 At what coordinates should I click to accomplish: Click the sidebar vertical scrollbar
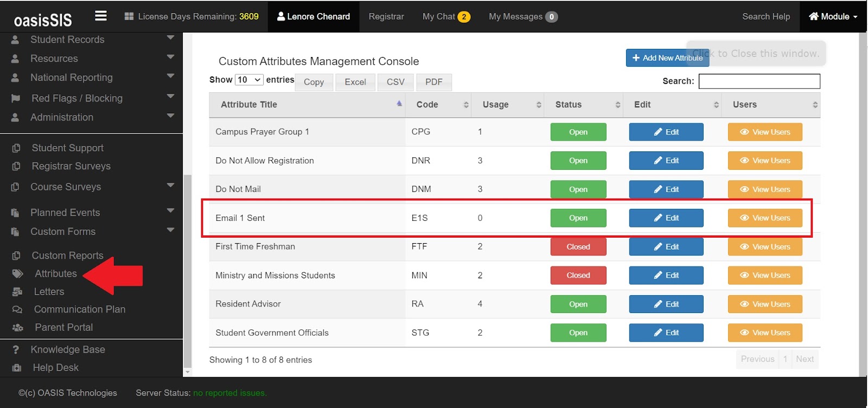click(188, 271)
